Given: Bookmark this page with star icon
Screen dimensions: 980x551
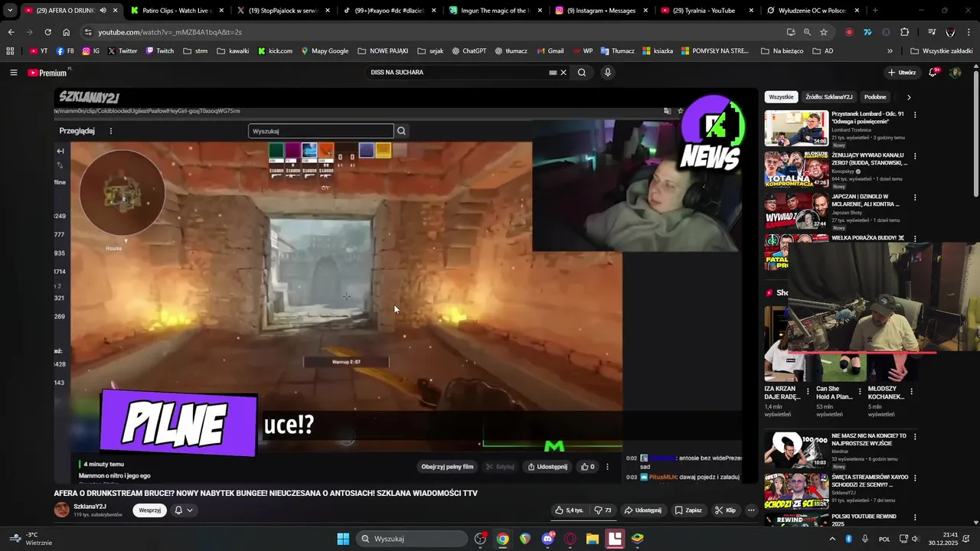Looking at the screenshot, I should [824, 32].
